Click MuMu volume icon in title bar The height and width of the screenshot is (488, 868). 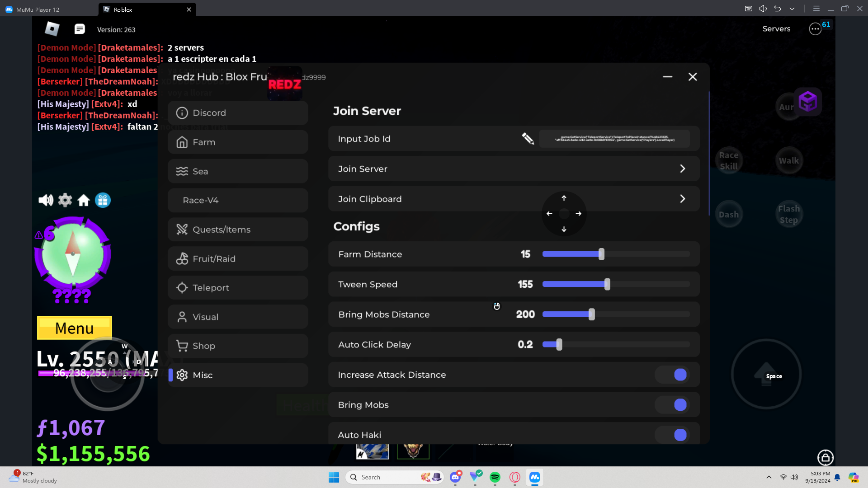(x=763, y=9)
